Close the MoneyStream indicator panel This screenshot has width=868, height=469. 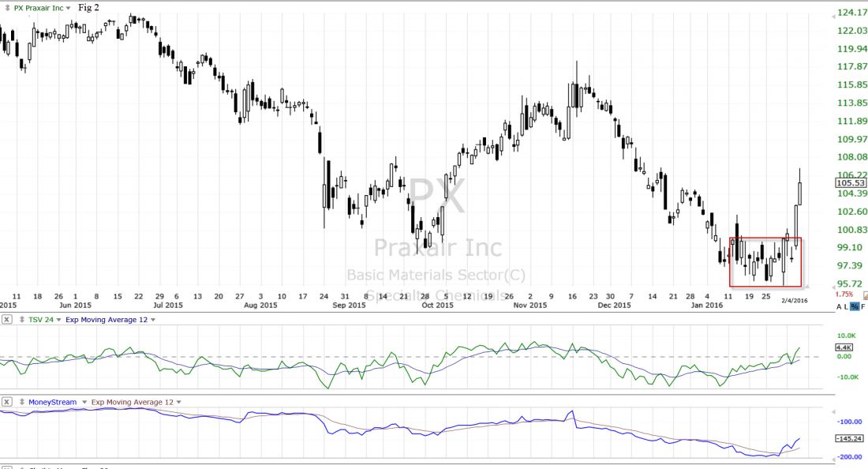click(6, 402)
